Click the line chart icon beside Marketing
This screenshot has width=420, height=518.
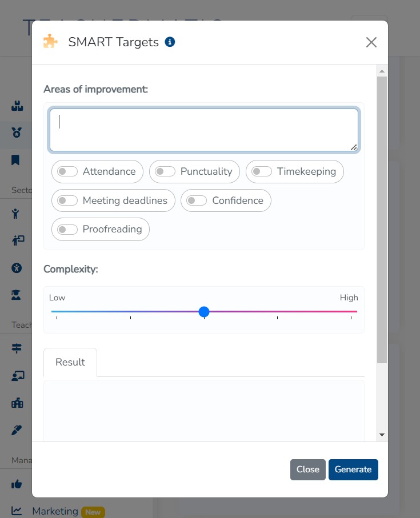coord(17,511)
